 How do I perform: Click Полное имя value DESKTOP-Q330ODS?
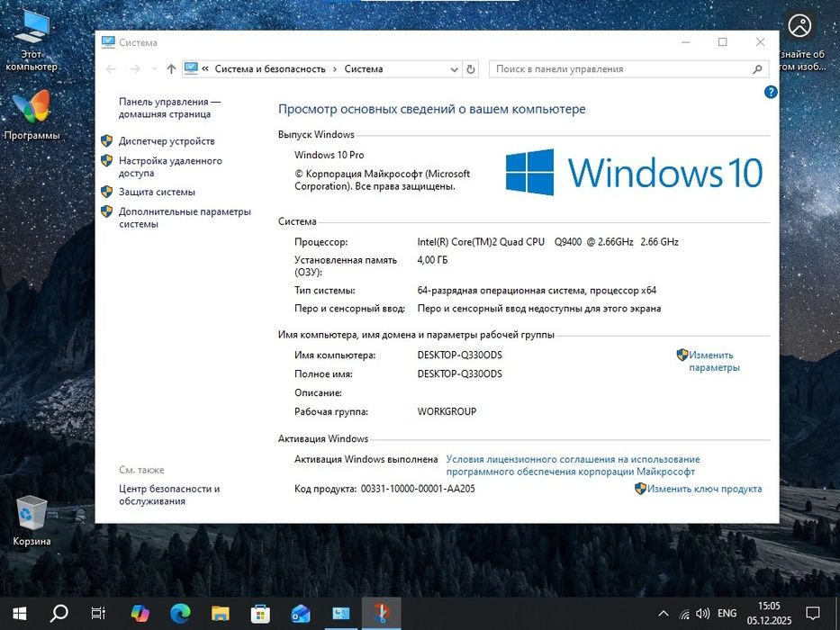(460, 373)
